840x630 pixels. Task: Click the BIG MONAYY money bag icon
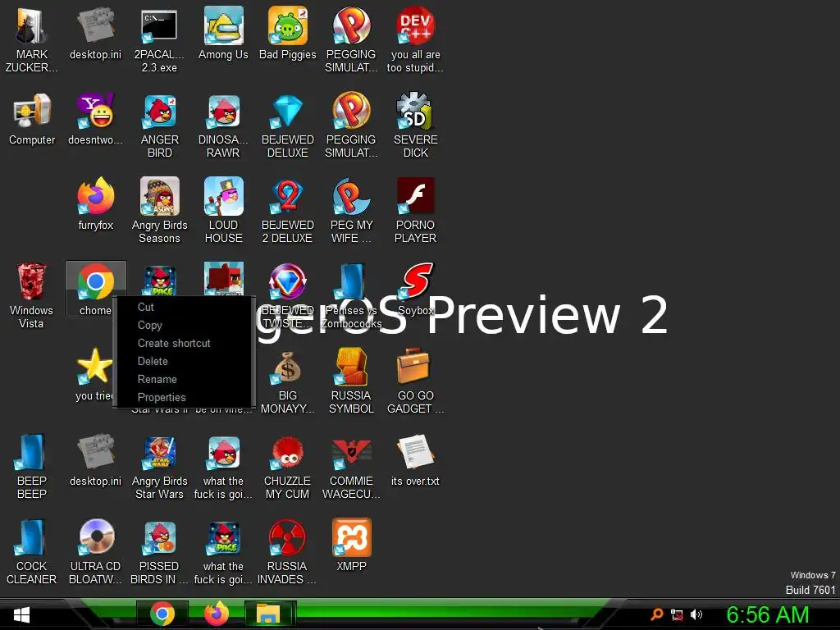288,381
